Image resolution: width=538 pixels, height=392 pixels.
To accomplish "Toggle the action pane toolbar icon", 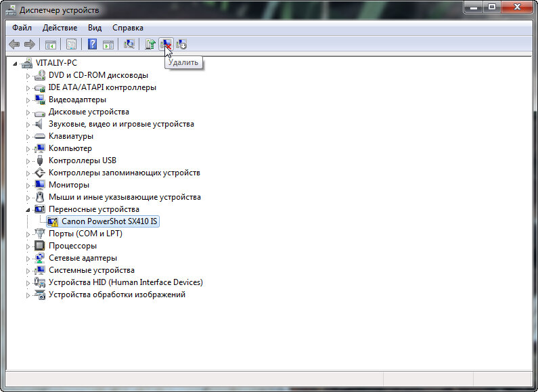I will [x=108, y=44].
